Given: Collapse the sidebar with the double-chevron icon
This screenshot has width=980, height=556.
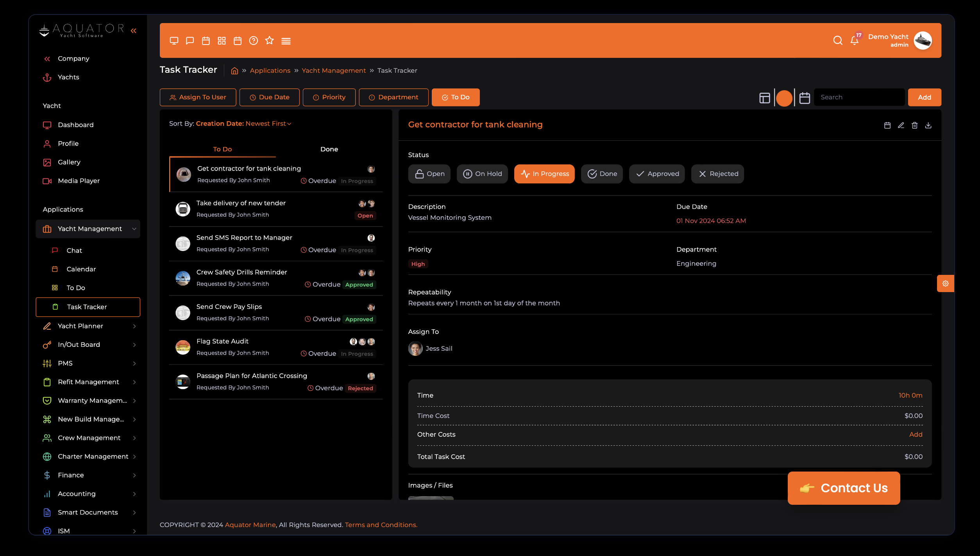Looking at the screenshot, I should (134, 30).
